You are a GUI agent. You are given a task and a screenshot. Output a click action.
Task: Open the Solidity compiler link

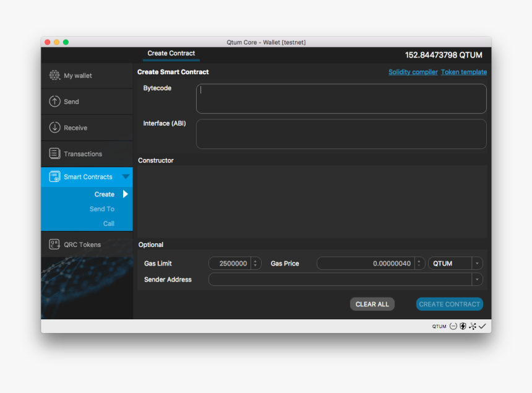(413, 72)
